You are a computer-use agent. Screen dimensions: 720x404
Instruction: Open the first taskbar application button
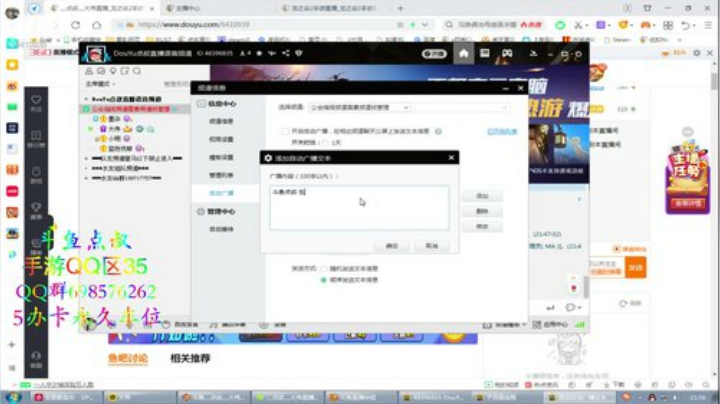[64, 397]
